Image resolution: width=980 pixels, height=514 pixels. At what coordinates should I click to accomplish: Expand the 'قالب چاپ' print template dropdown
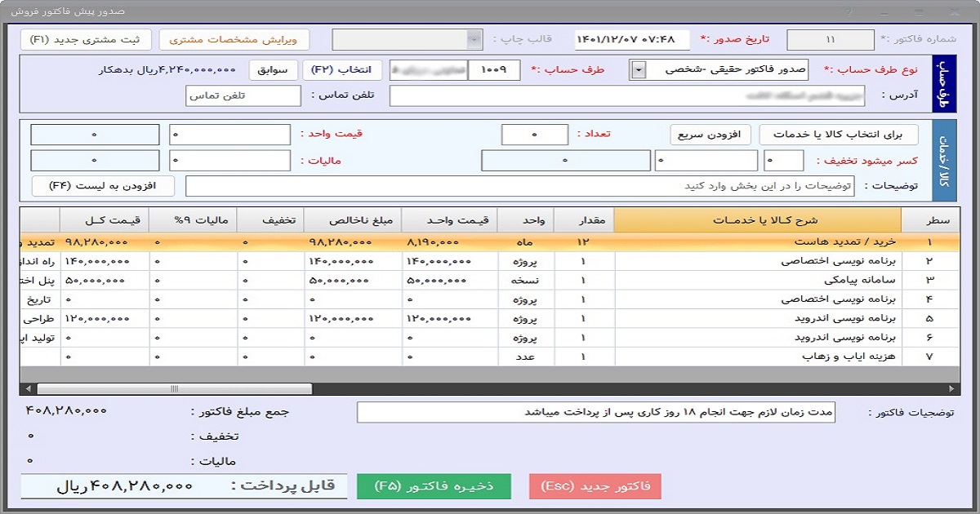(474, 39)
